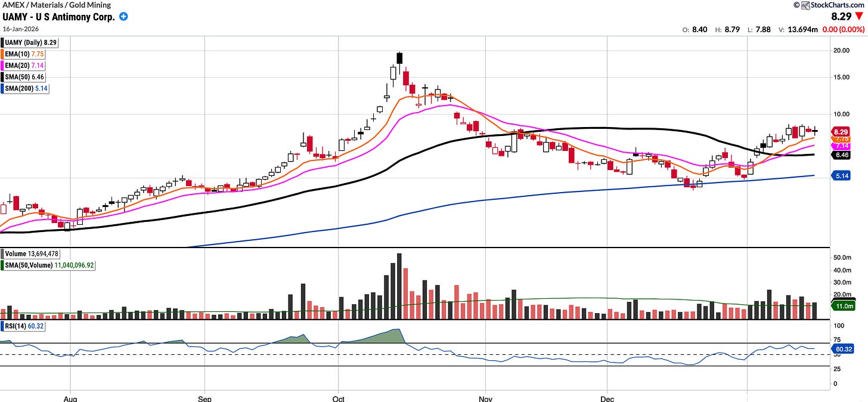This screenshot has width=868, height=402.
Task: Click the 60.32 RSI axis tag
Action: pyautogui.click(x=843, y=349)
